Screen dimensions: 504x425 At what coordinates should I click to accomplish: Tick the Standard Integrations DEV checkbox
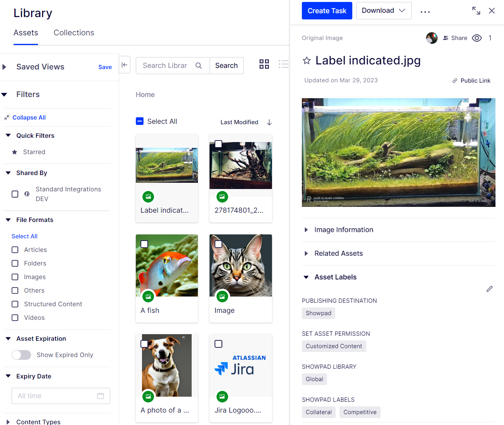15,194
